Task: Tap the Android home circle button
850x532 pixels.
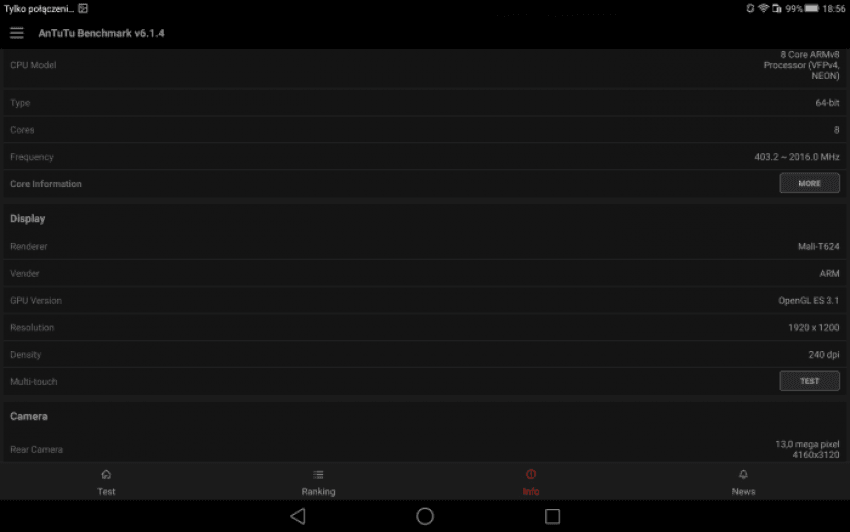Action: click(425, 516)
